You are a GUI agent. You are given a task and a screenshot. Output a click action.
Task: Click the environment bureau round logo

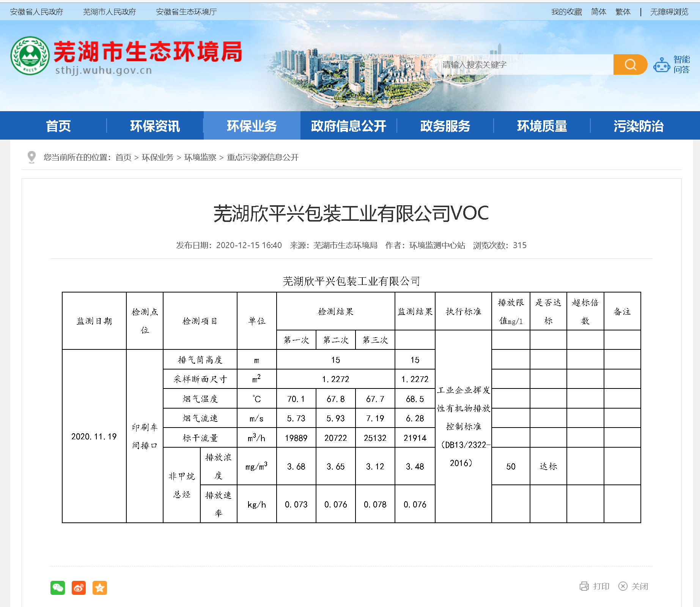click(30, 56)
